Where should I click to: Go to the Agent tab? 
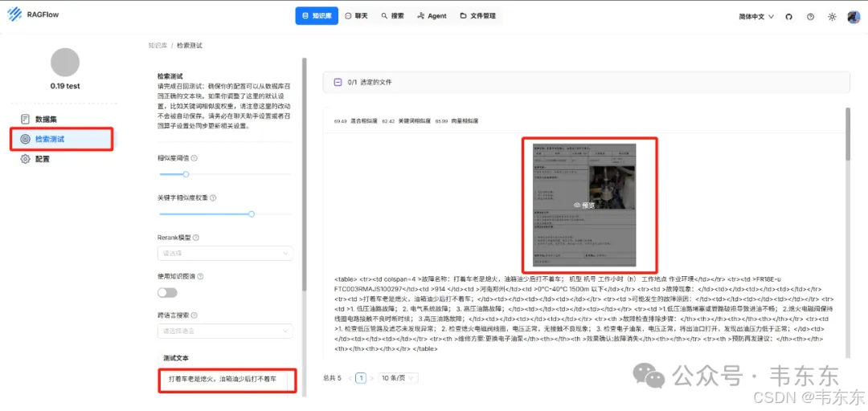click(x=432, y=16)
